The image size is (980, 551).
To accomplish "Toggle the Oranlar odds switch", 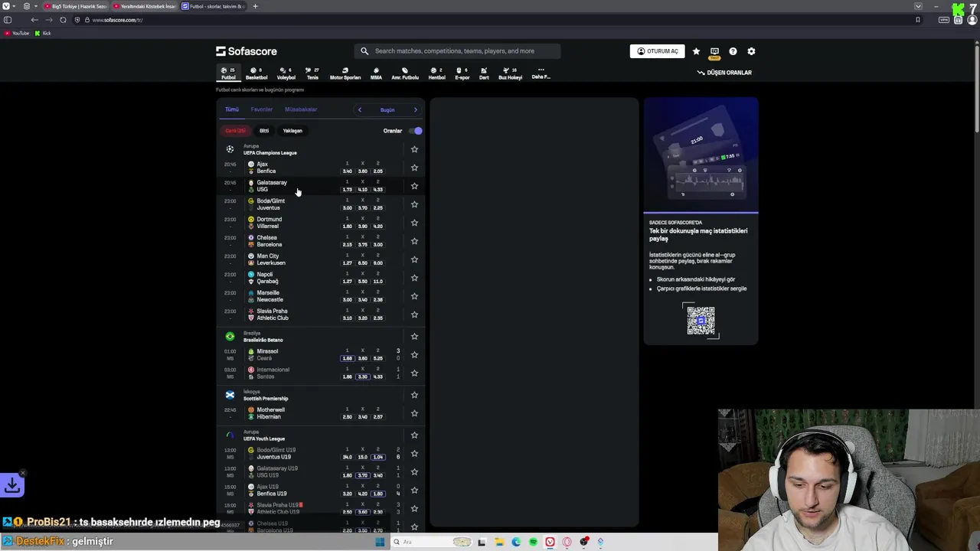I will 415,131.
